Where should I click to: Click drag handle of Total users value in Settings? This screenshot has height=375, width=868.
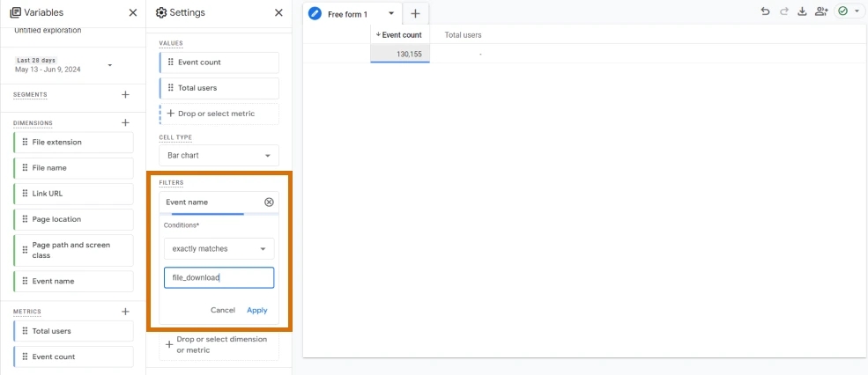[170, 88]
